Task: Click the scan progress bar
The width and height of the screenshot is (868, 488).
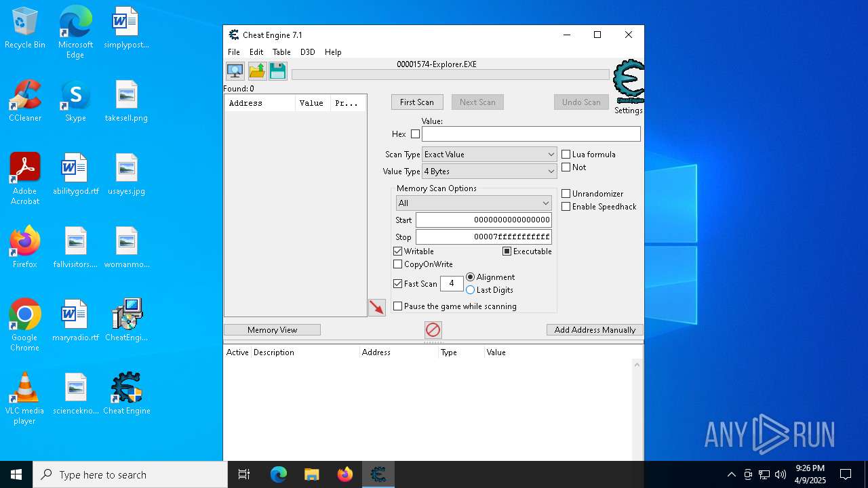Action: [450, 75]
